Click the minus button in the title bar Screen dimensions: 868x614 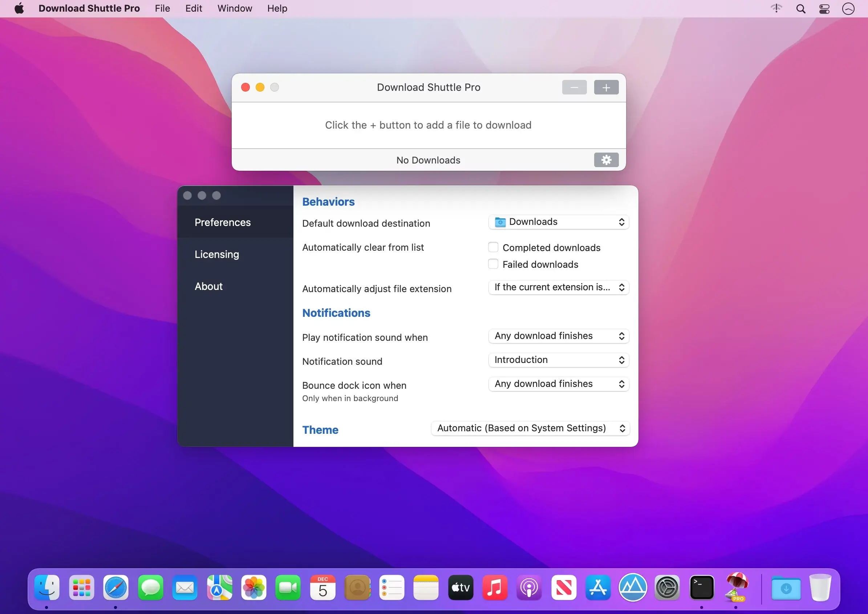(x=574, y=87)
